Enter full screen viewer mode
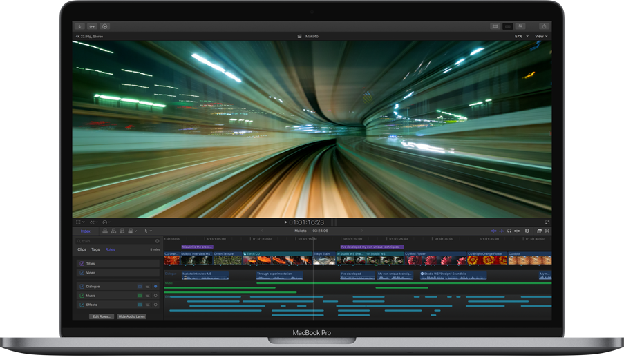Viewport: 624px width, 364px height. pyautogui.click(x=547, y=222)
